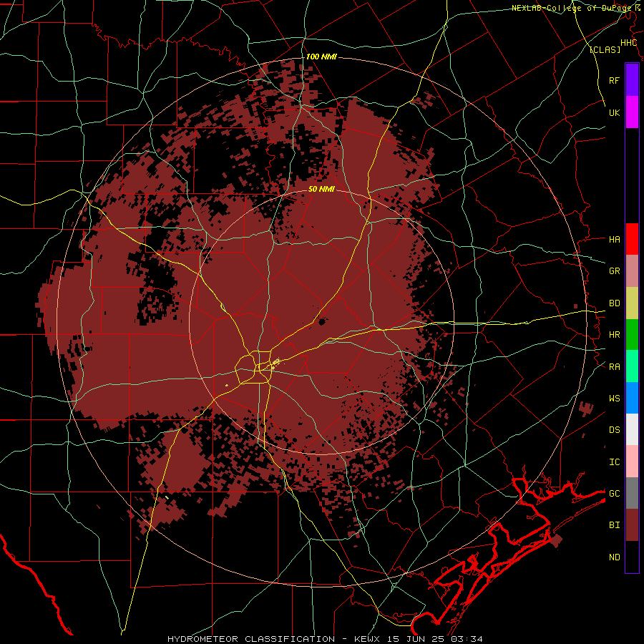Select the BD yellow legend block
The height and width of the screenshot is (644, 644).
coord(632,303)
